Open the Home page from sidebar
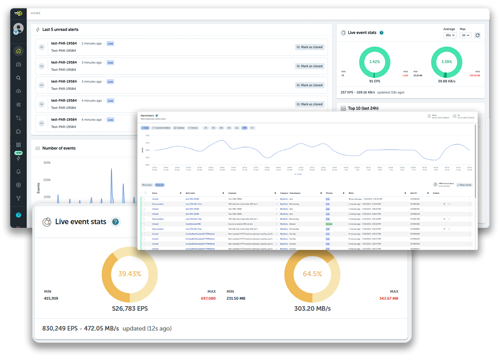500x360 pixels. (19, 51)
